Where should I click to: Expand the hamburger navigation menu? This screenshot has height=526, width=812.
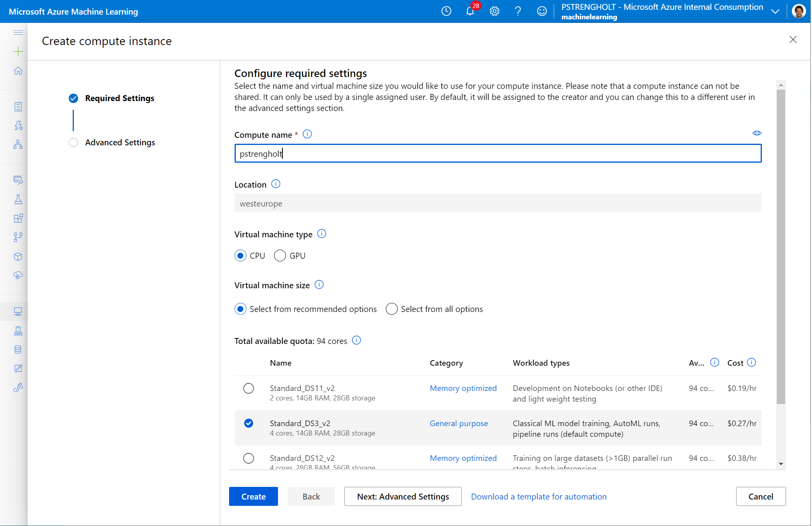[x=18, y=32]
